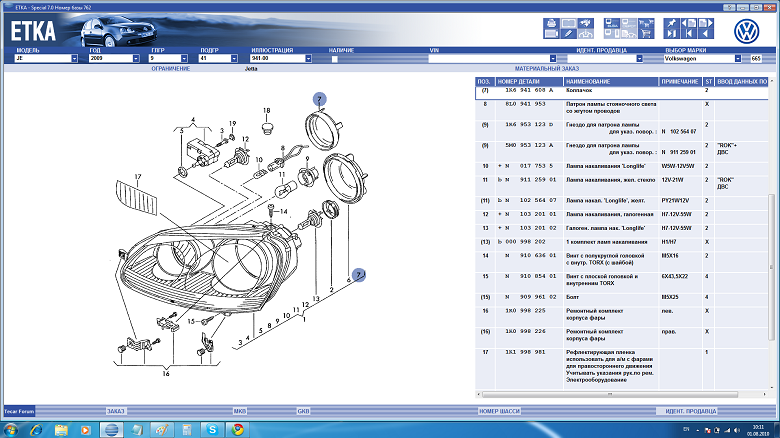Expand the Идент. продавца dropdown
Screen dimensions: 780x438
tap(639, 58)
